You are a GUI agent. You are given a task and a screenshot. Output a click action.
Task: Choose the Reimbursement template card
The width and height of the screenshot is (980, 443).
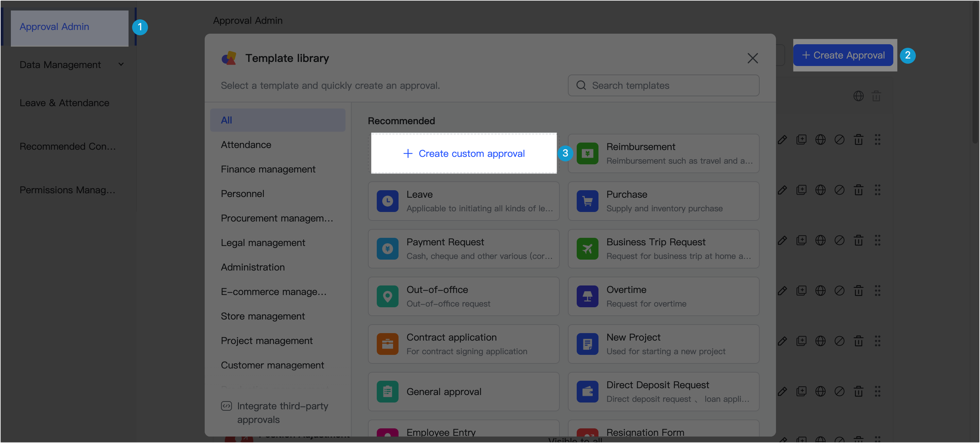663,153
